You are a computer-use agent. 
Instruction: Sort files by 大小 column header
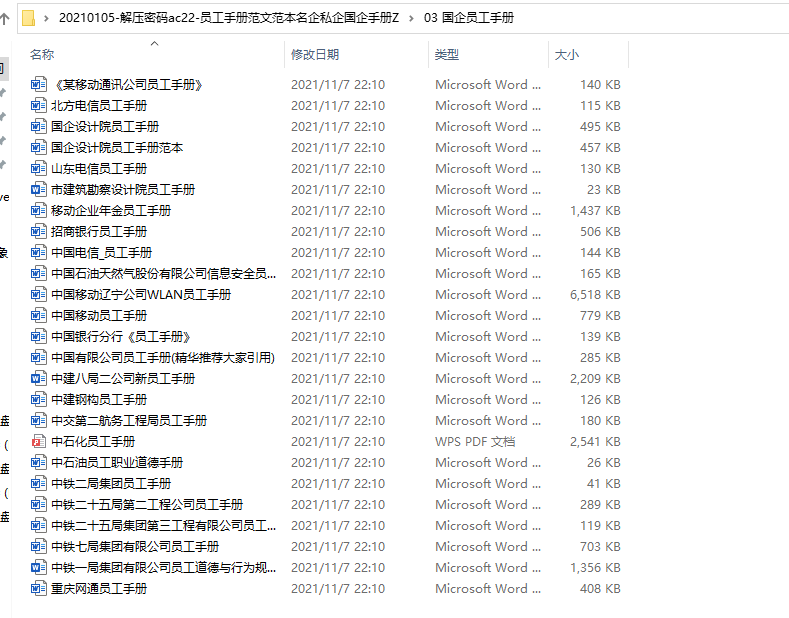point(567,54)
